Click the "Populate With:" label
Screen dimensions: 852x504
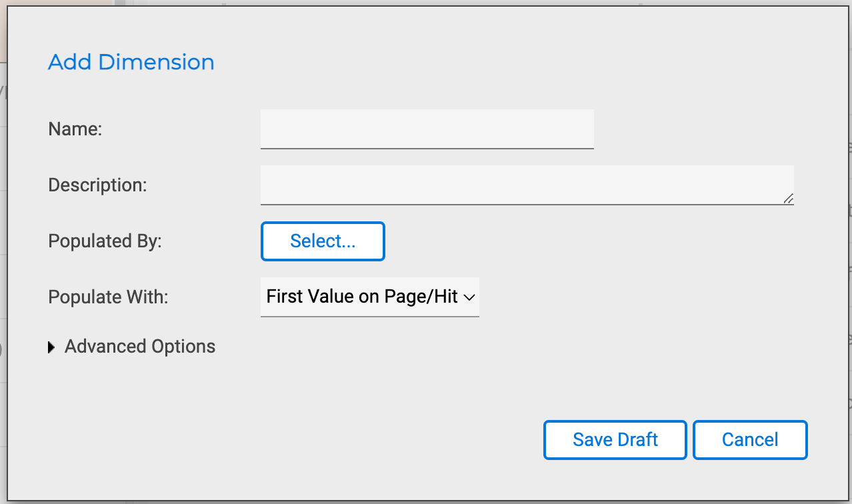[108, 297]
